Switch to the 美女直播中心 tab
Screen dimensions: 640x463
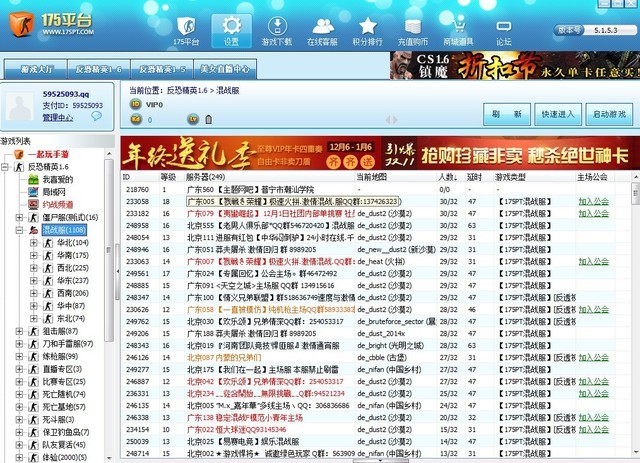pos(225,69)
